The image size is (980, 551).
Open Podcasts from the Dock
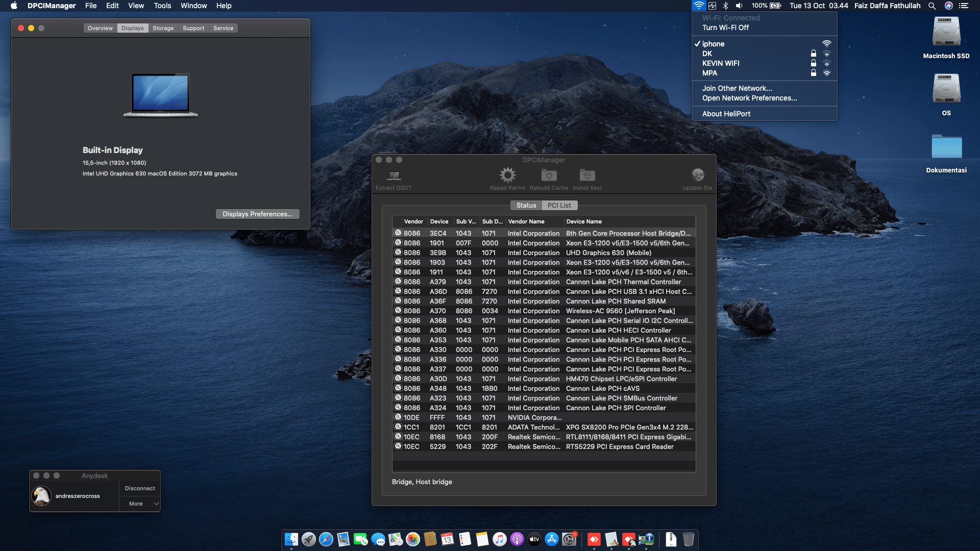tap(517, 539)
